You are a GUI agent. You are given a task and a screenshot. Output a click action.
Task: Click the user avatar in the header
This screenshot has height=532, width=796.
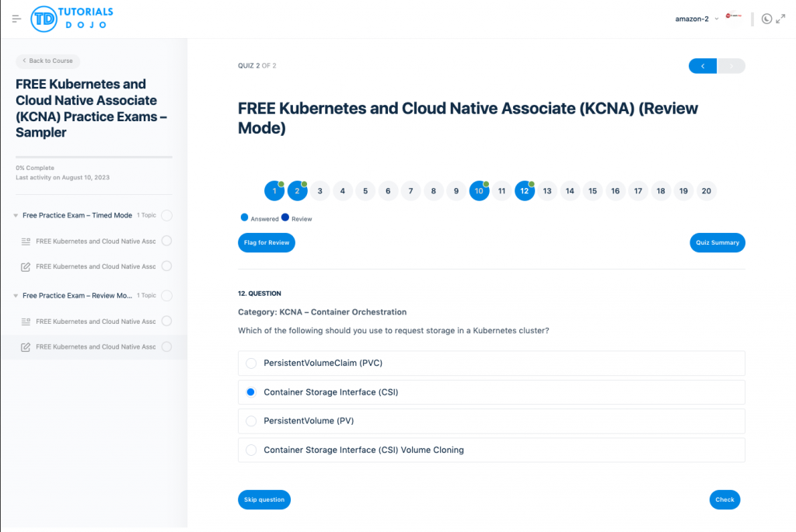[x=734, y=16]
